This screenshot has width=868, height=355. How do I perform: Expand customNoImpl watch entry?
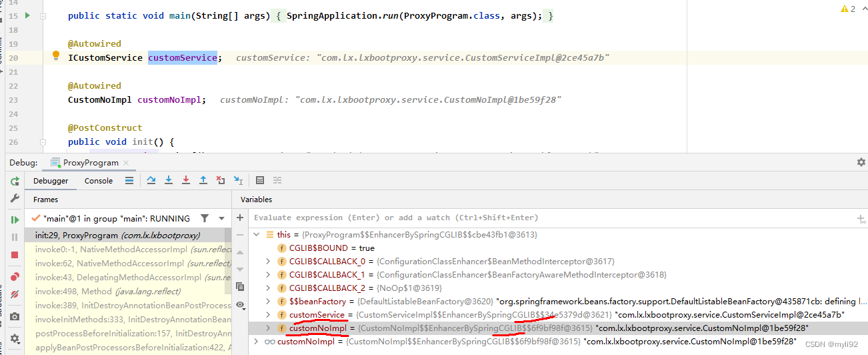[257, 342]
